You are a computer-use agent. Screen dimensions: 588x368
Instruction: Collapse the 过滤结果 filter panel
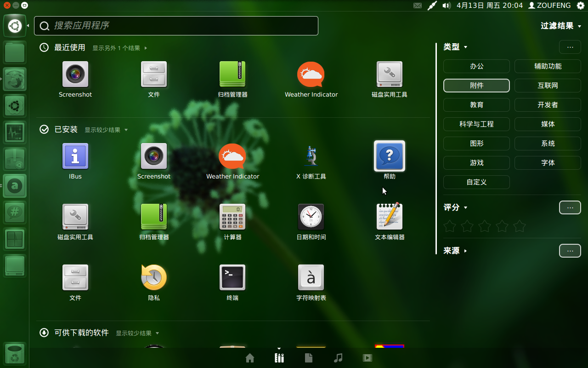(561, 26)
